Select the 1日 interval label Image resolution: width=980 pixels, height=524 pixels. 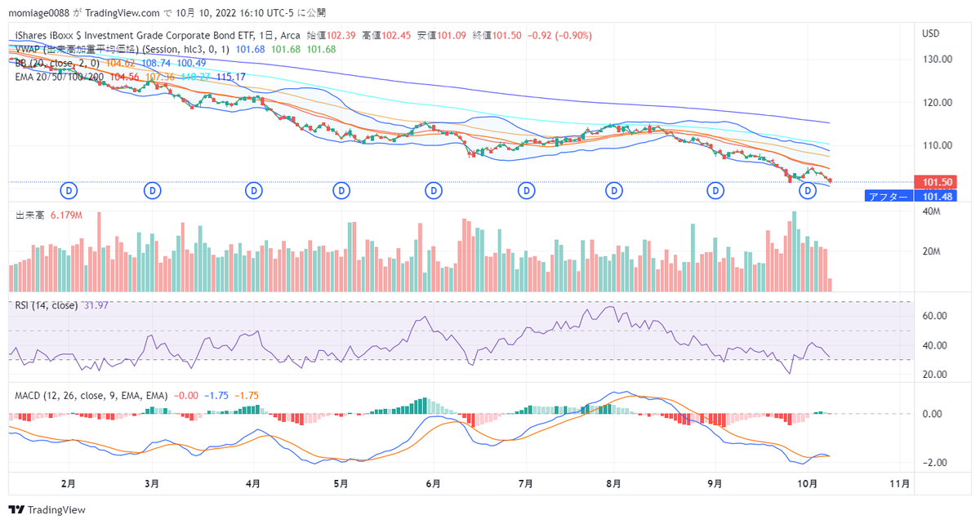click(x=268, y=35)
